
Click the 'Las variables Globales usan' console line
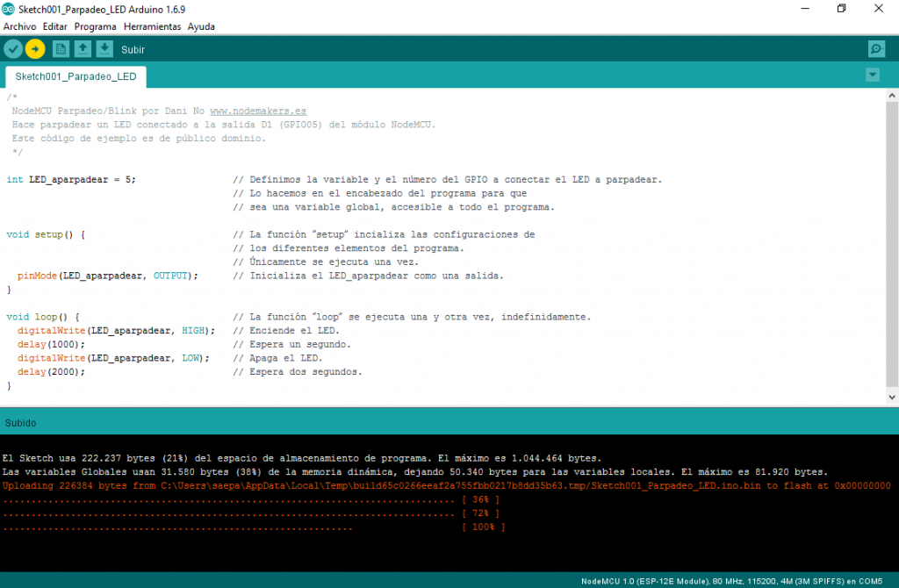point(415,472)
